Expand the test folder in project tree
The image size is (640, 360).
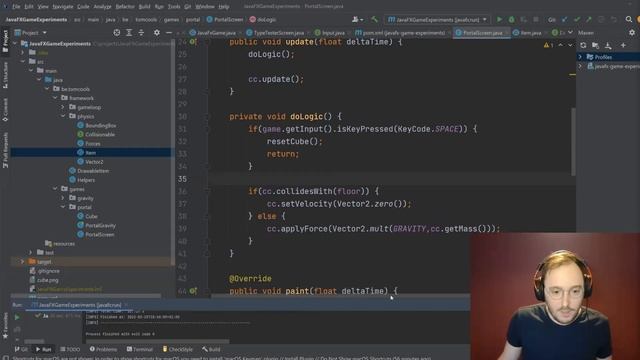(x=30, y=253)
